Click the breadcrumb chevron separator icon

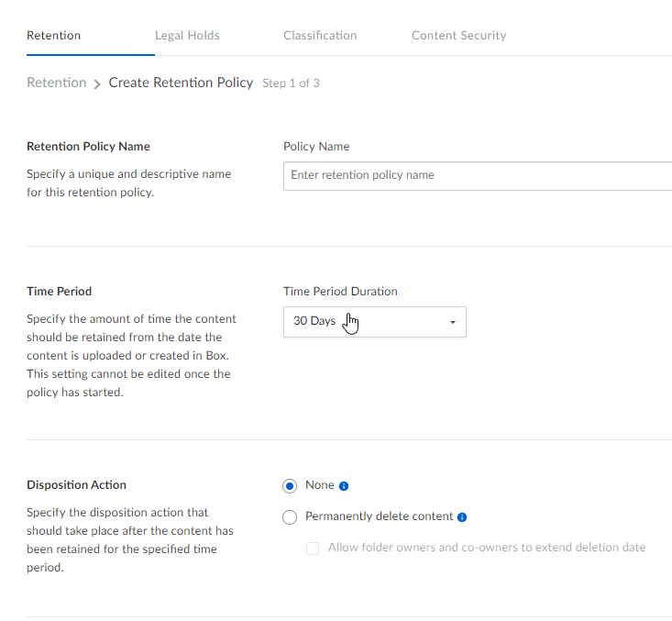97,83
